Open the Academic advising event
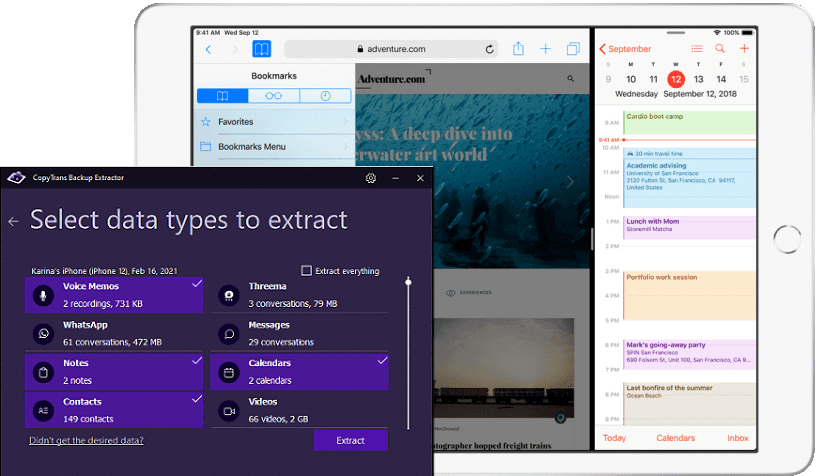 tap(689, 178)
